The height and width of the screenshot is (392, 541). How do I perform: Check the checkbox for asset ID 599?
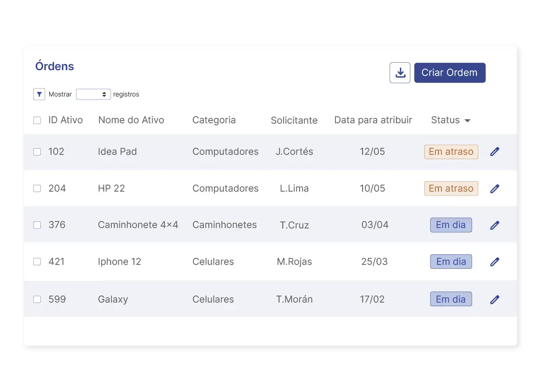(x=37, y=299)
